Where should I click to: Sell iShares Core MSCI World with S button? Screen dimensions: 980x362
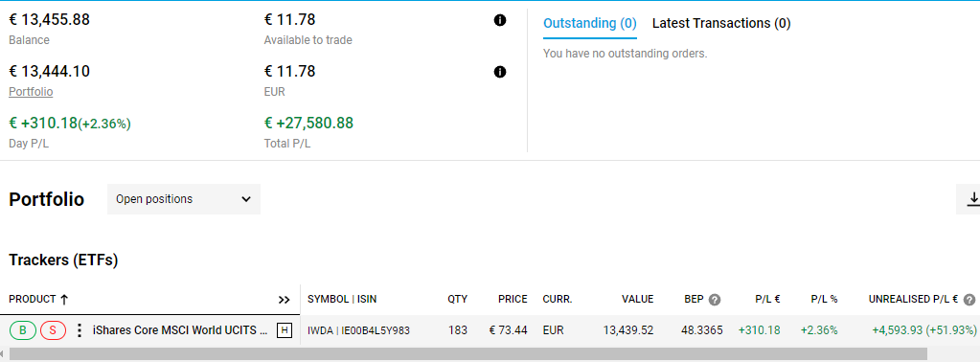[x=53, y=330]
